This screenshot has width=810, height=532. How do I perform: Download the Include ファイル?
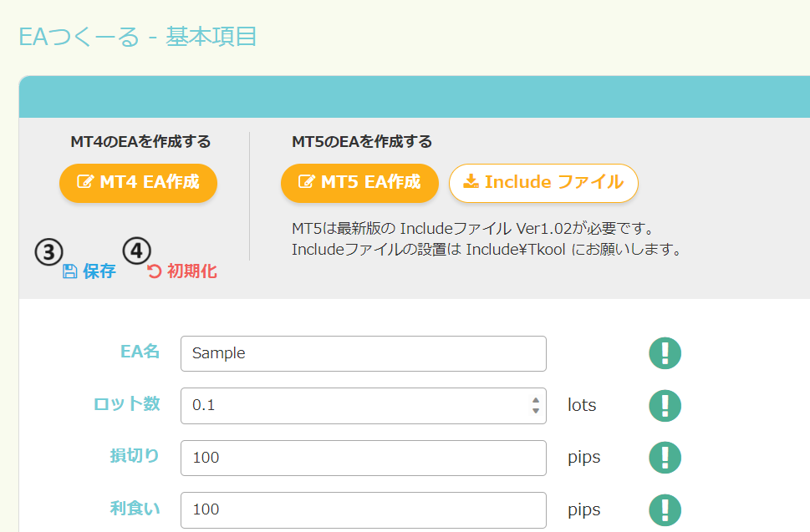pos(543,183)
